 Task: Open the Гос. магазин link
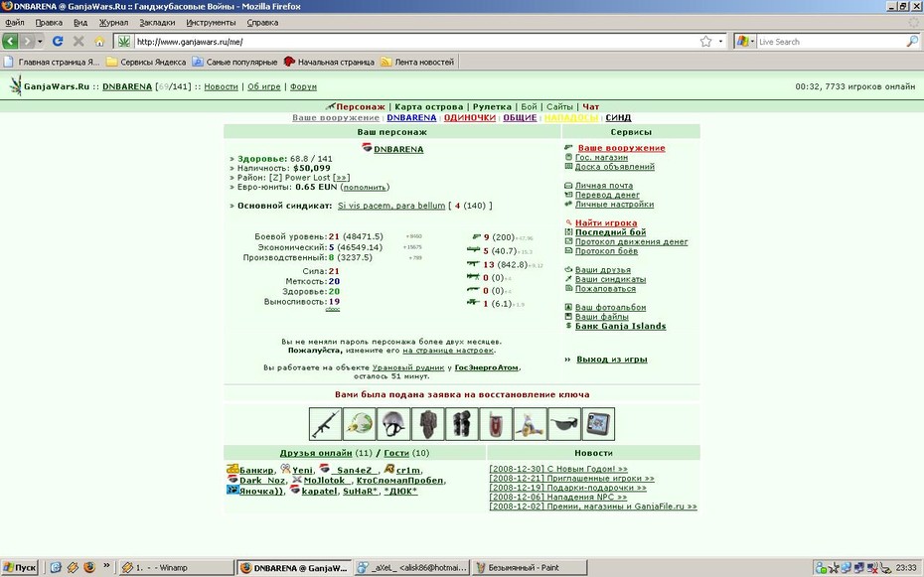(x=601, y=157)
